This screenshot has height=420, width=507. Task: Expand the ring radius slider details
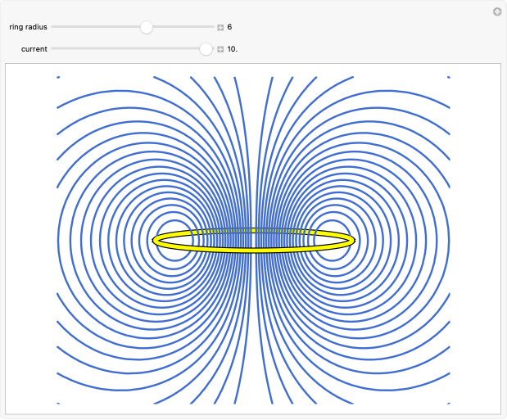point(220,27)
